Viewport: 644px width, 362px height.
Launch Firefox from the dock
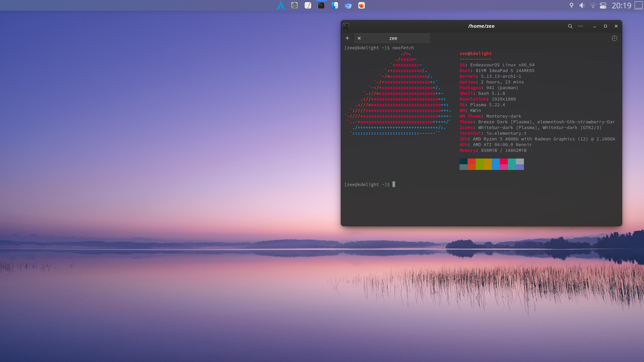pyautogui.click(x=362, y=5)
